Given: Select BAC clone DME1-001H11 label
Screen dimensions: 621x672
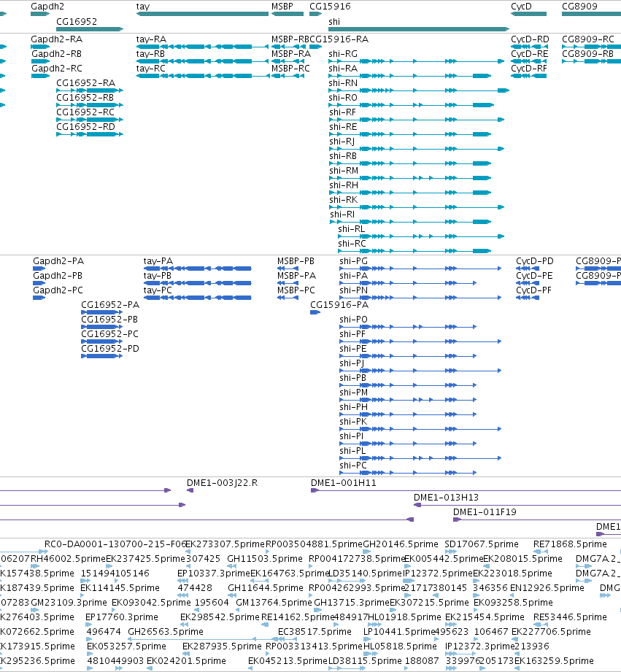Looking at the screenshot, I should pos(343,483).
